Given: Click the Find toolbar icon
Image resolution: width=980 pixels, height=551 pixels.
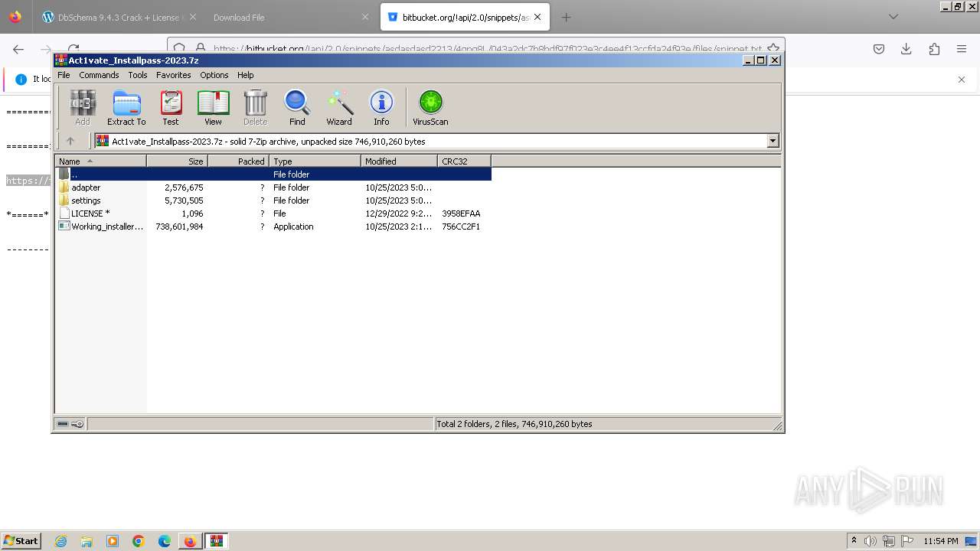Looking at the screenshot, I should pyautogui.click(x=297, y=107).
